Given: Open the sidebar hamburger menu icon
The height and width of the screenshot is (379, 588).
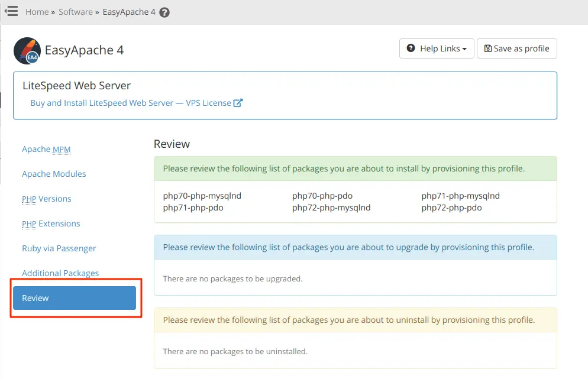Looking at the screenshot, I should (x=11, y=11).
